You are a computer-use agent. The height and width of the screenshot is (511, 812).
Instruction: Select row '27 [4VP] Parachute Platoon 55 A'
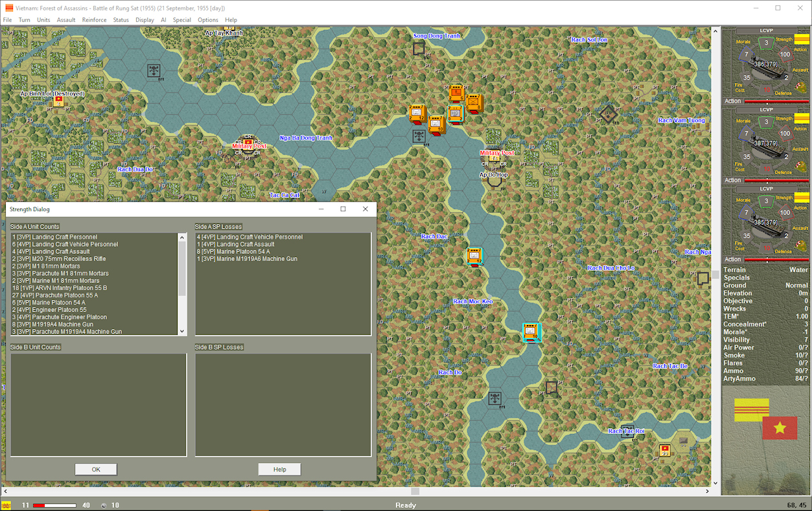click(x=94, y=295)
